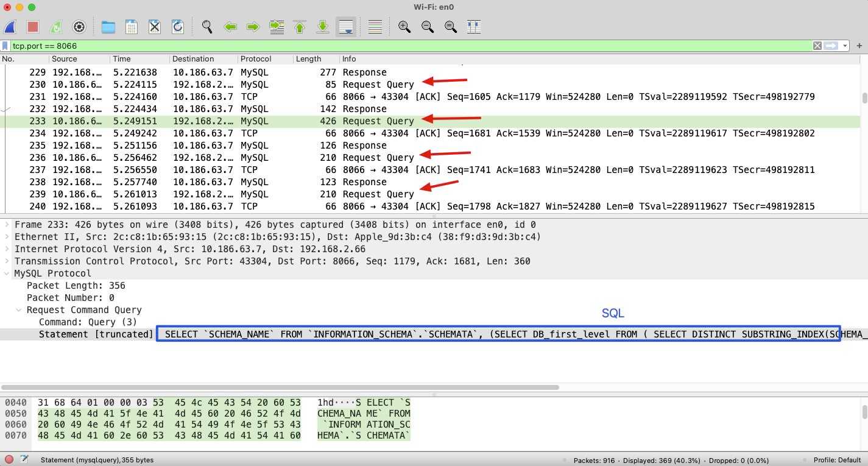Expand Transmission Control Protocol section
This screenshot has height=466, width=868.
pyautogui.click(x=7, y=261)
